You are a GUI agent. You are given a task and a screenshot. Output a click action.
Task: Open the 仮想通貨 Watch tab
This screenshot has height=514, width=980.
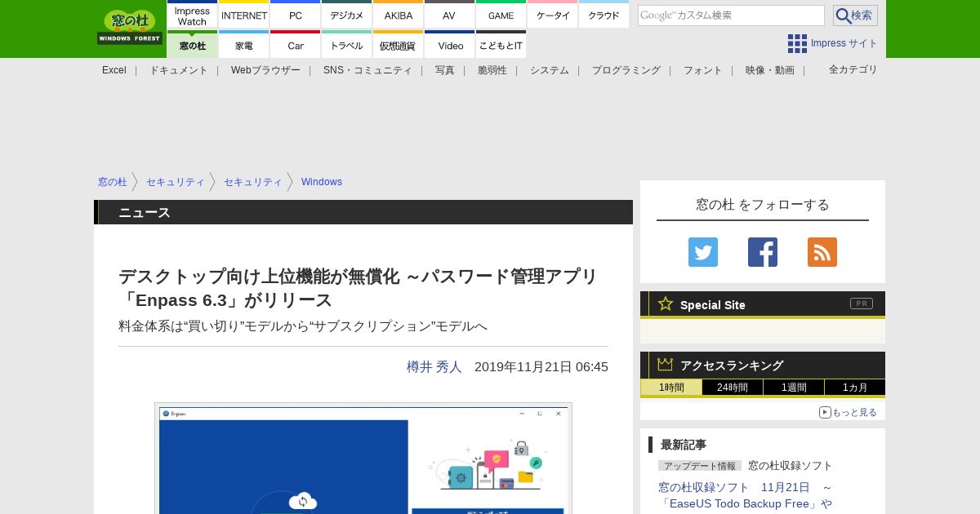pyautogui.click(x=398, y=44)
